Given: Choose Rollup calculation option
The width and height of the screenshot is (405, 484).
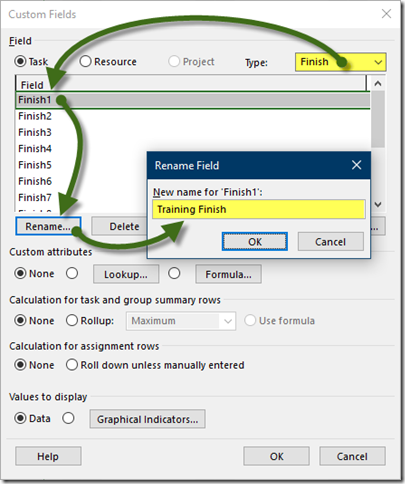Looking at the screenshot, I should coord(72,320).
